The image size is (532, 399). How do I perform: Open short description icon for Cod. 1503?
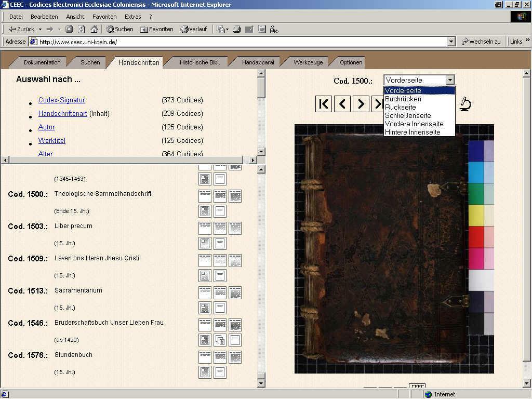[205, 229]
